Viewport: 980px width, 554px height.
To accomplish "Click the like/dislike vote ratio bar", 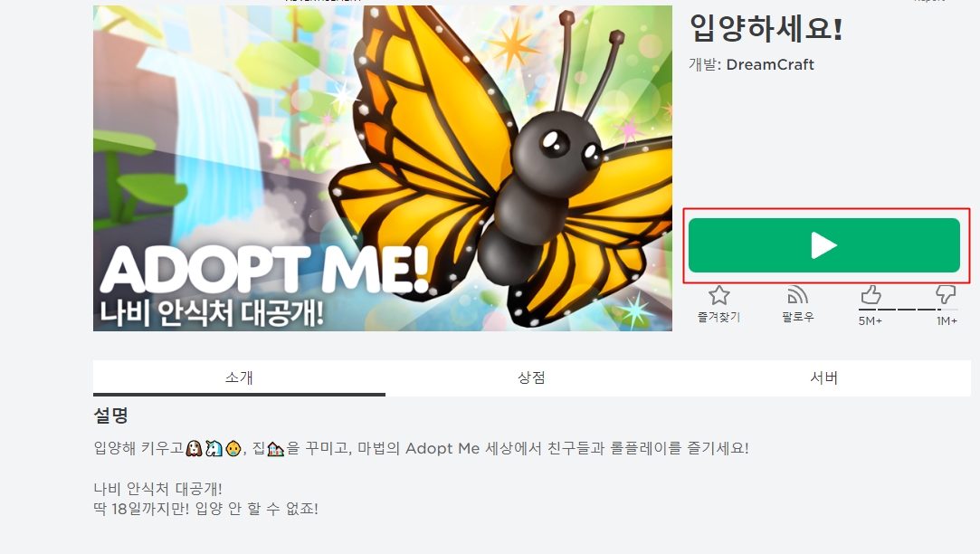I will pyautogui.click(x=909, y=309).
